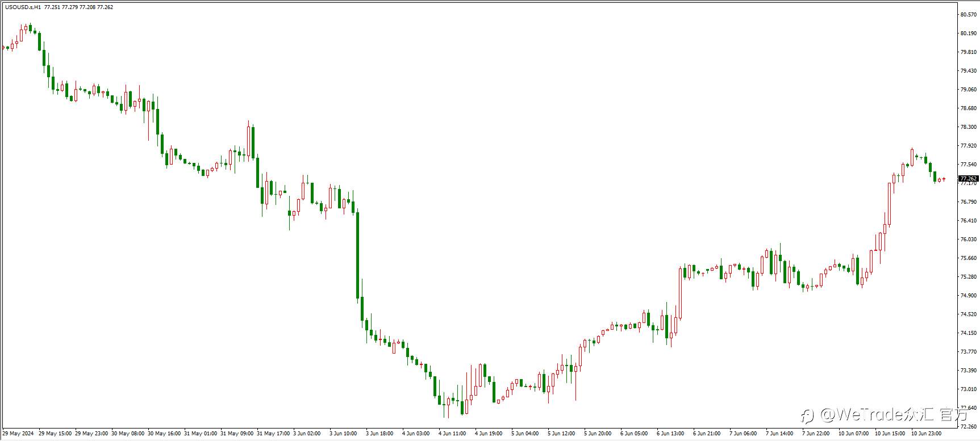
Task: Click the 4 Jun 19:00 time label
Action: coord(489,434)
